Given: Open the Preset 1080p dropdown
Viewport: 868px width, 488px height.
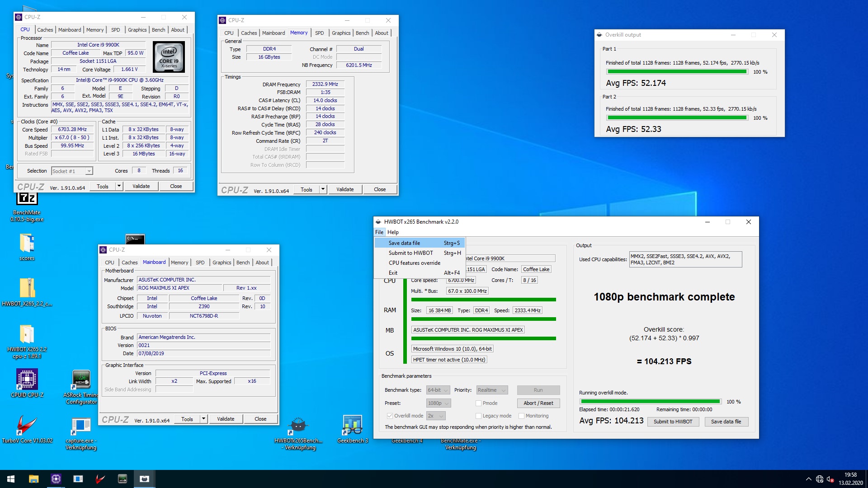Looking at the screenshot, I should tap(439, 403).
